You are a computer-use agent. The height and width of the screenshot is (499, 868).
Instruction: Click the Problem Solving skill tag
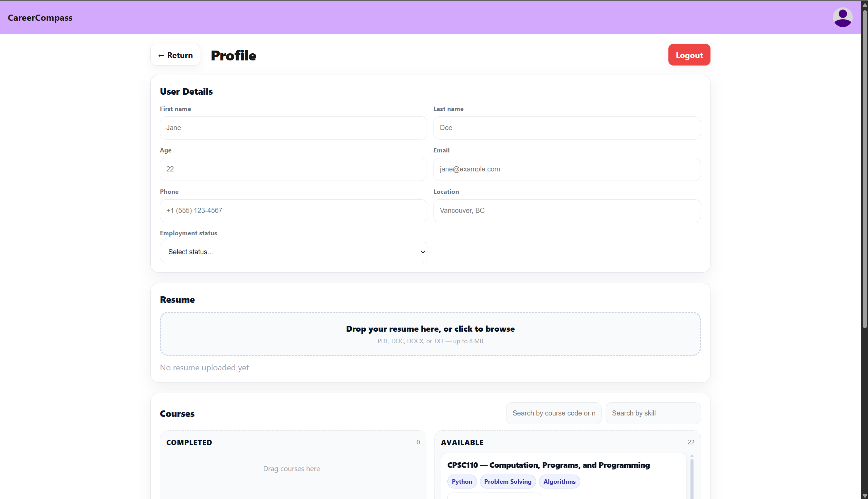[x=507, y=482]
